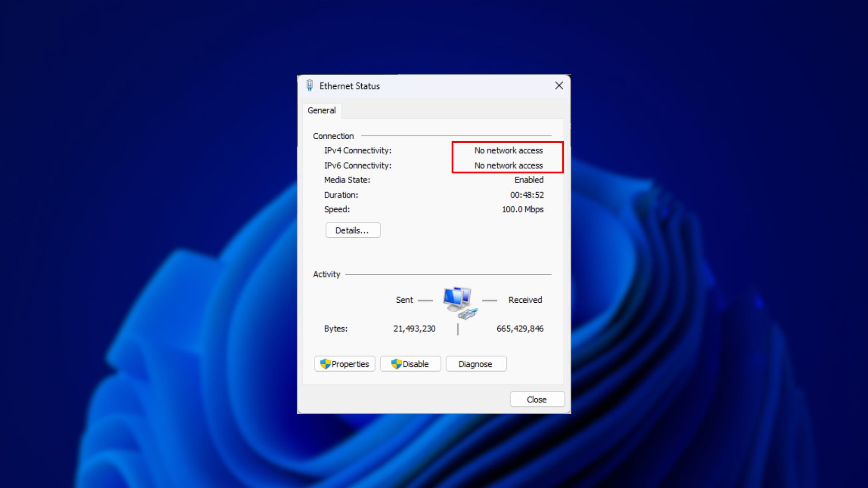Viewport: 868px width, 488px height.
Task: Click the Ethernet Status title text
Action: pyautogui.click(x=349, y=86)
